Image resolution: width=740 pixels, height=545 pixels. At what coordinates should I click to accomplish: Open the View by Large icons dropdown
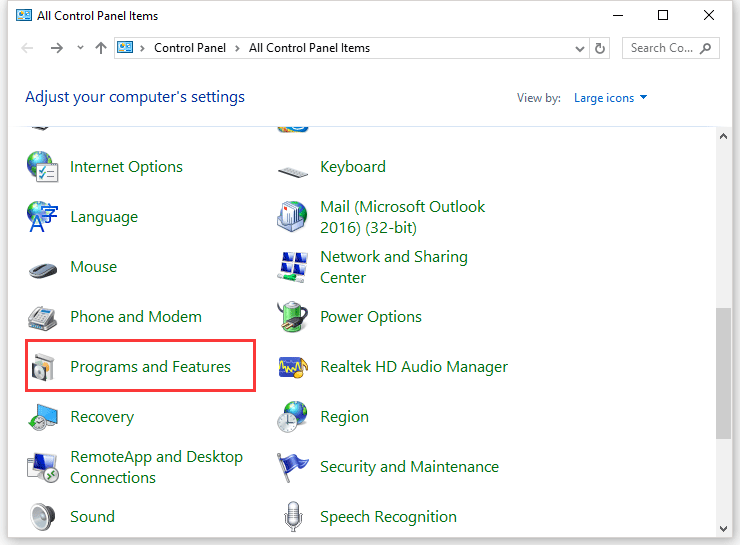[610, 98]
